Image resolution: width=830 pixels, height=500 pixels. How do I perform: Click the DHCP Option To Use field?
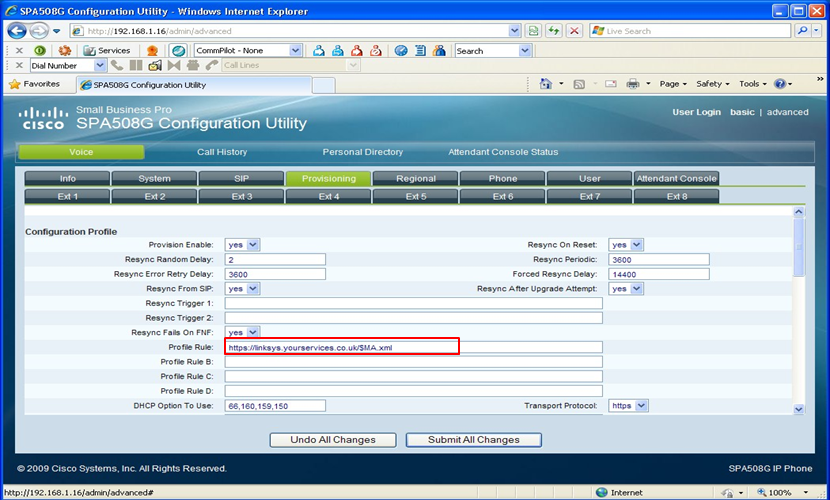275,406
